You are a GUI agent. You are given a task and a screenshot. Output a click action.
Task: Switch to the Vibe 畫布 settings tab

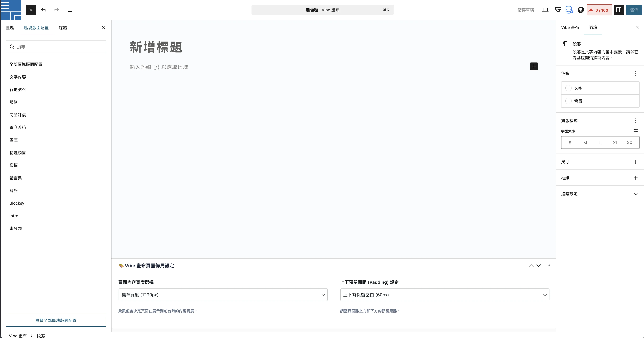point(570,27)
